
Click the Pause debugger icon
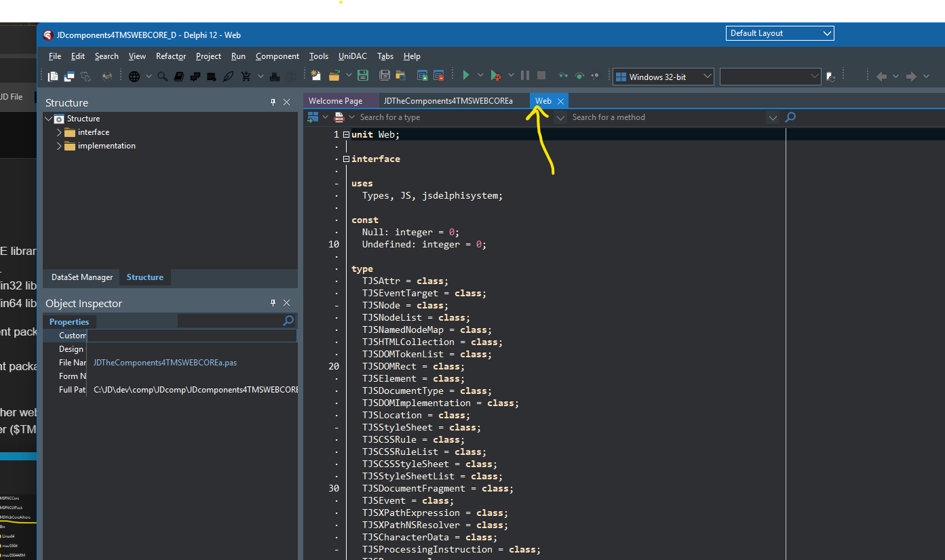pyautogui.click(x=526, y=76)
